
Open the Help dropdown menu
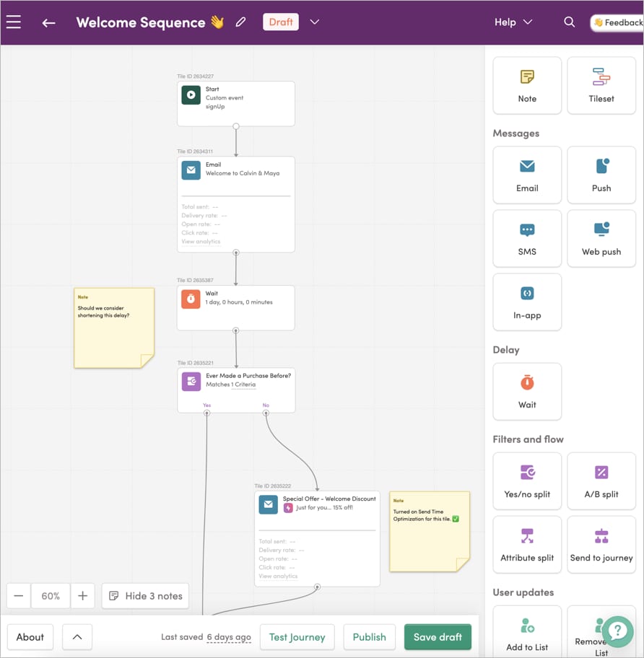[513, 22]
